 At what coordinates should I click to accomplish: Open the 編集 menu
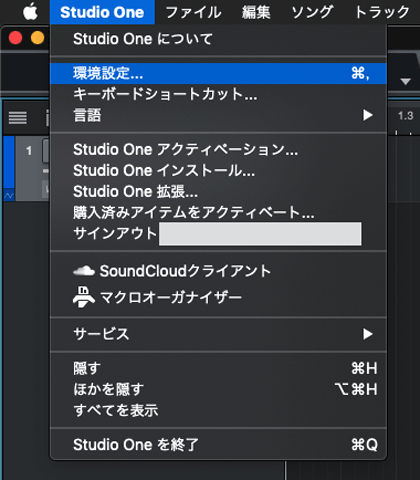tap(256, 12)
